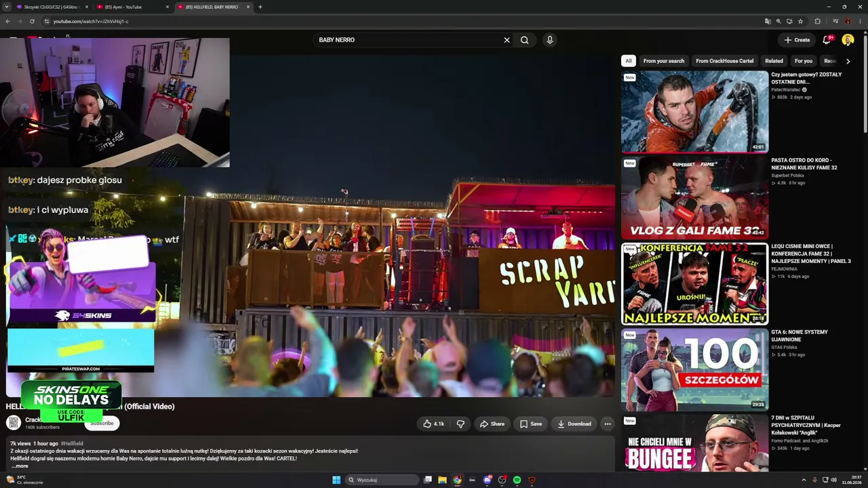Go back with the browser back arrow
Screen dimensions: 868x488
[7, 21]
